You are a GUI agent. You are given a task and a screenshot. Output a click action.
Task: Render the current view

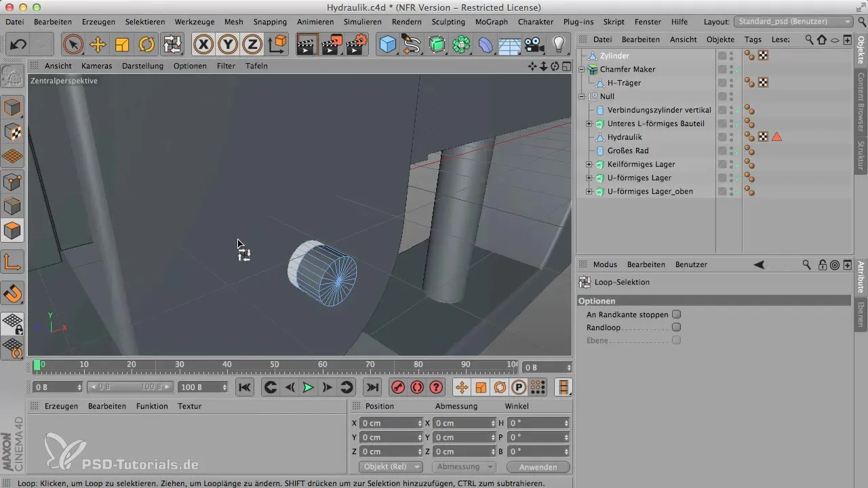308,45
